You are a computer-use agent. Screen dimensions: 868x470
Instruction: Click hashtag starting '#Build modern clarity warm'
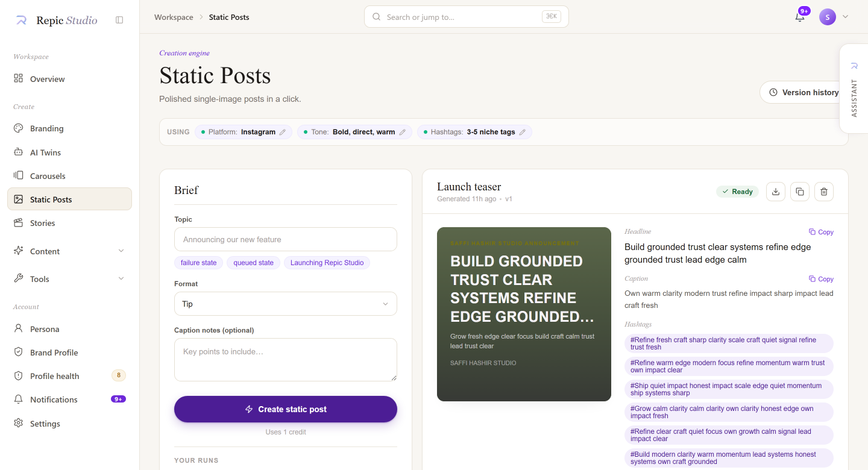pyautogui.click(x=729, y=458)
